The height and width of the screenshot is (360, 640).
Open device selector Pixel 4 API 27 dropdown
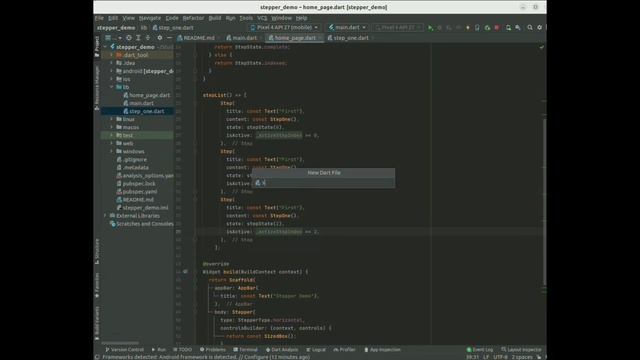284,27
